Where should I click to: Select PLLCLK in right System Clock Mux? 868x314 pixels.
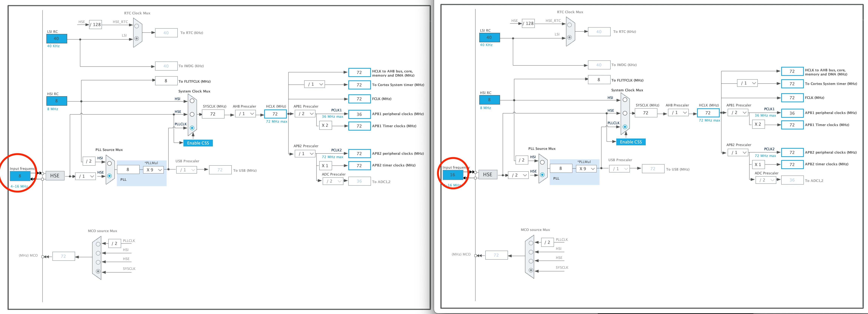pyautogui.click(x=625, y=127)
